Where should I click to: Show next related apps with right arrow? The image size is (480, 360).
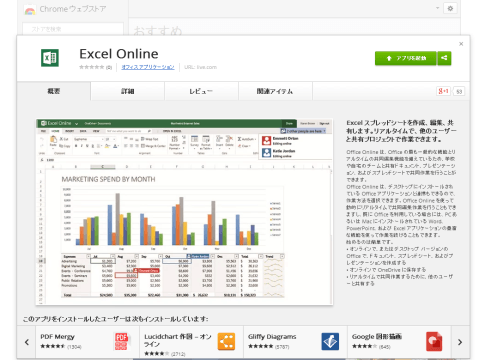point(460,342)
